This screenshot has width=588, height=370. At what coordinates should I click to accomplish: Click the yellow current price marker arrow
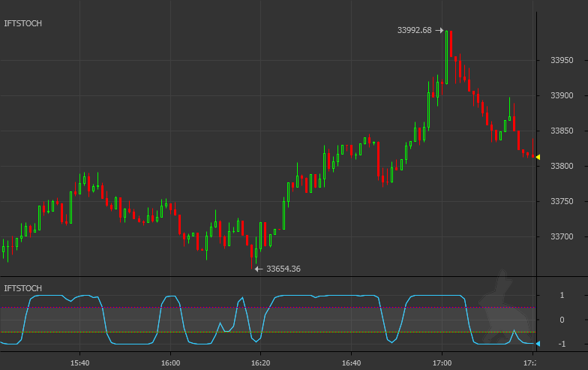pos(538,158)
